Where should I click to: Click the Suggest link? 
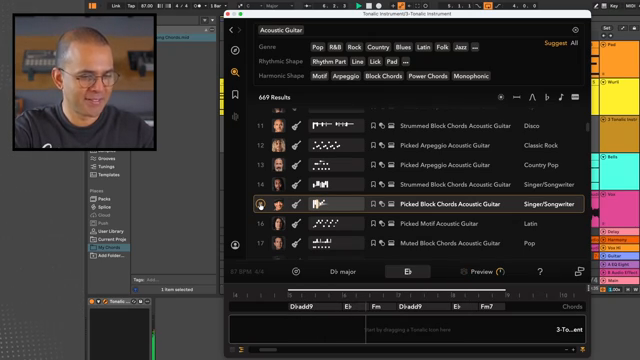(556, 43)
